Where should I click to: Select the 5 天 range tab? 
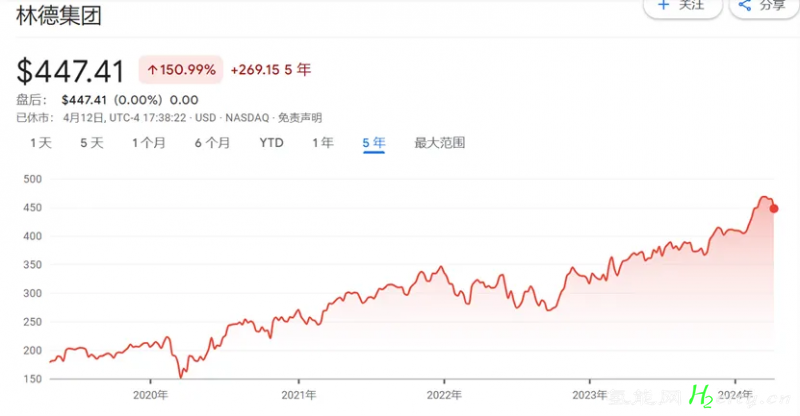(x=92, y=143)
